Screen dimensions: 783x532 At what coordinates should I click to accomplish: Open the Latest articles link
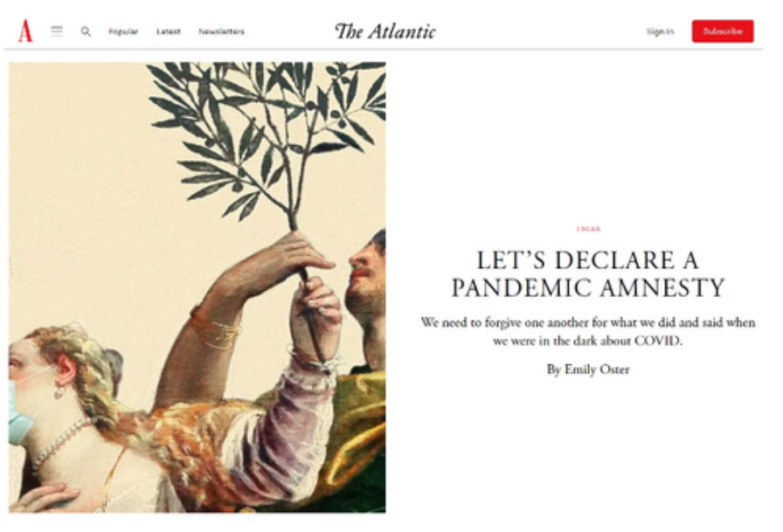169,31
